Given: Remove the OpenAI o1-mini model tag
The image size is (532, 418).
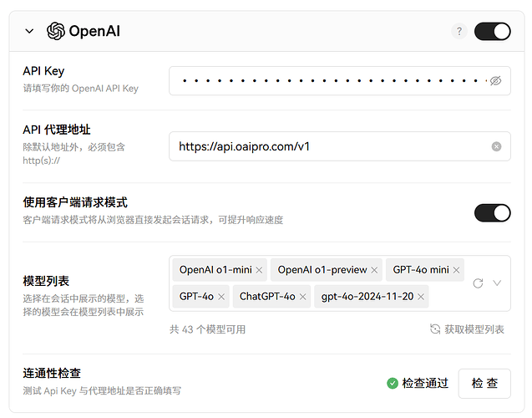Looking at the screenshot, I should coord(259,270).
